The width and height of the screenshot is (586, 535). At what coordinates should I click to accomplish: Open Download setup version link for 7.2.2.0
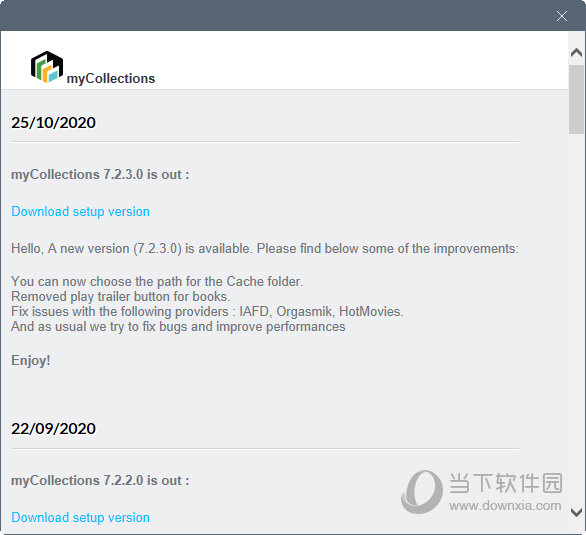[x=80, y=517]
